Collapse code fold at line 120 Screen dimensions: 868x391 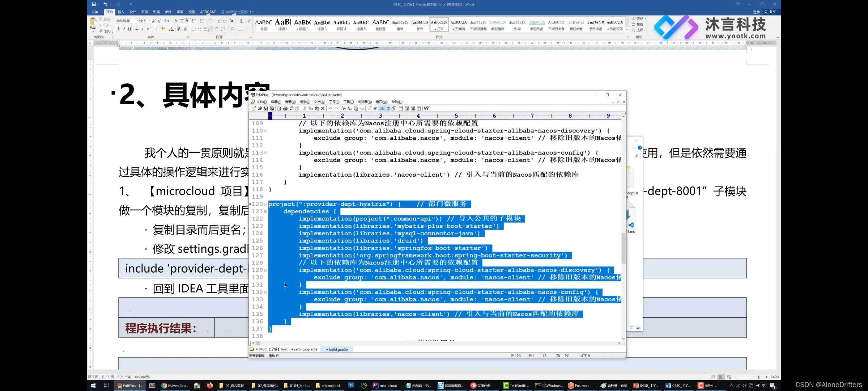pos(265,204)
